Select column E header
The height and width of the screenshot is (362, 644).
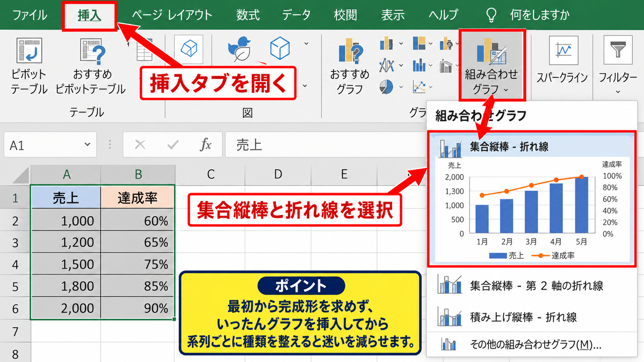344,175
